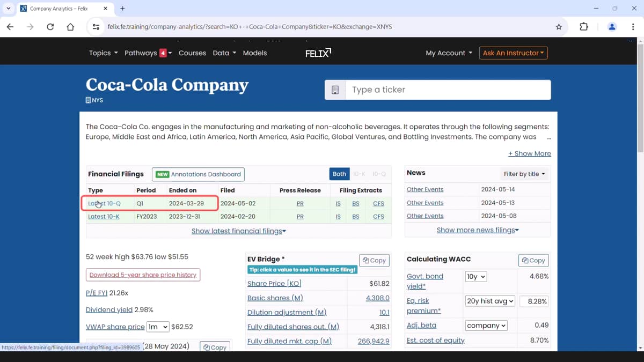This screenshot has height=362, width=644.
Task: Expand the Data dropdown menu
Action: pyautogui.click(x=224, y=53)
